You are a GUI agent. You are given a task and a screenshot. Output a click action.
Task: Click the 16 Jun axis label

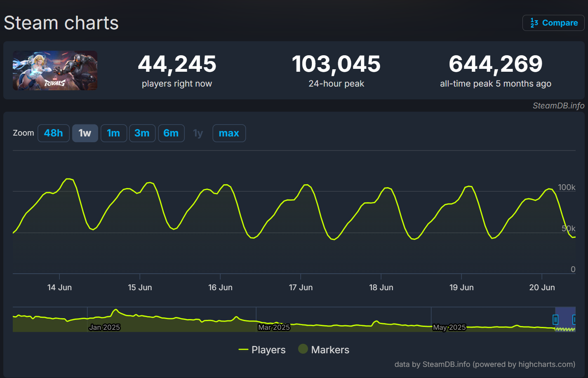click(220, 287)
